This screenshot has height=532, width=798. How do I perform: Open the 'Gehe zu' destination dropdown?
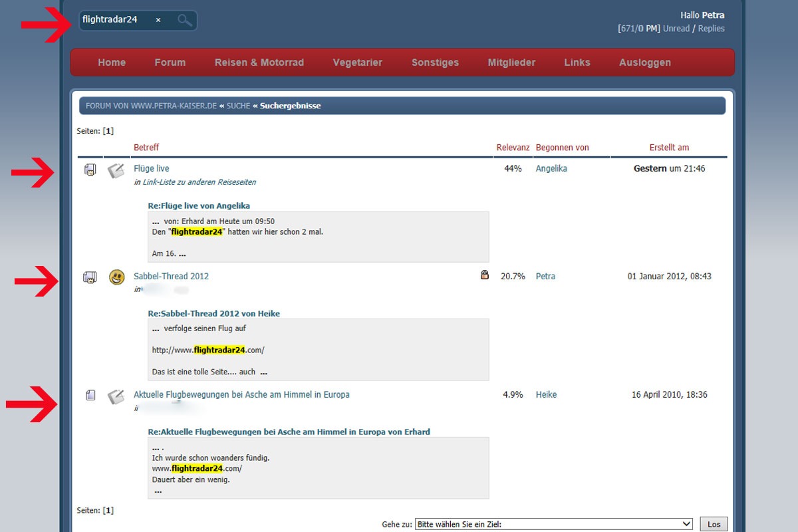click(x=553, y=524)
